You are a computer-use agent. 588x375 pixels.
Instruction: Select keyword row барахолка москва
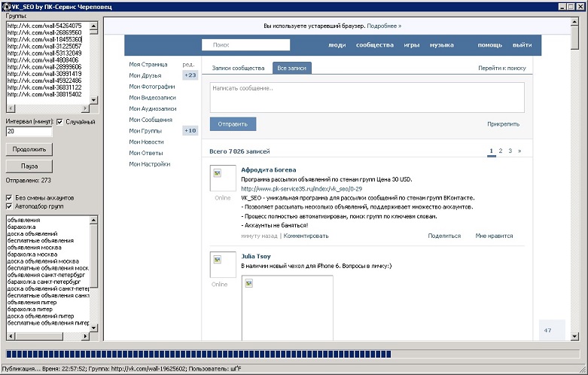click(x=32, y=255)
